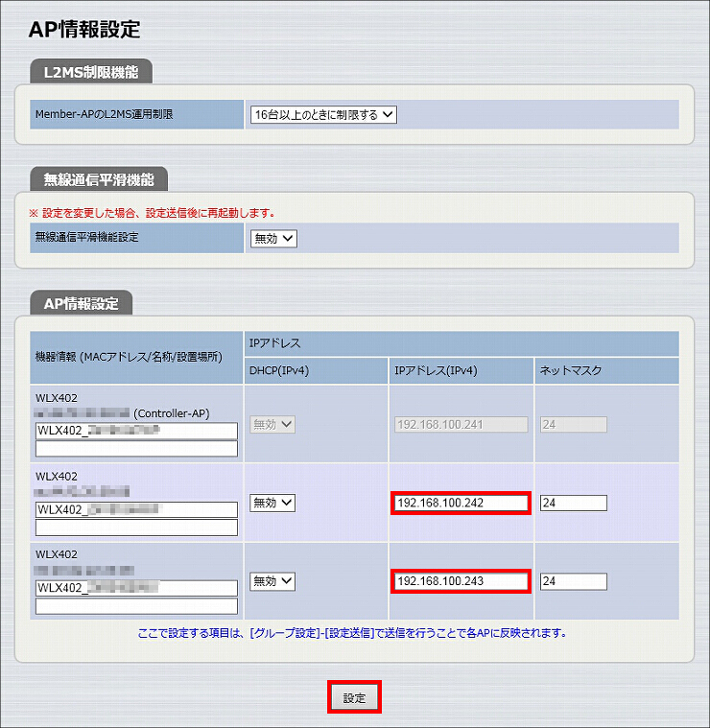Click netmask field in 192.168.100.242 row

pyautogui.click(x=574, y=503)
